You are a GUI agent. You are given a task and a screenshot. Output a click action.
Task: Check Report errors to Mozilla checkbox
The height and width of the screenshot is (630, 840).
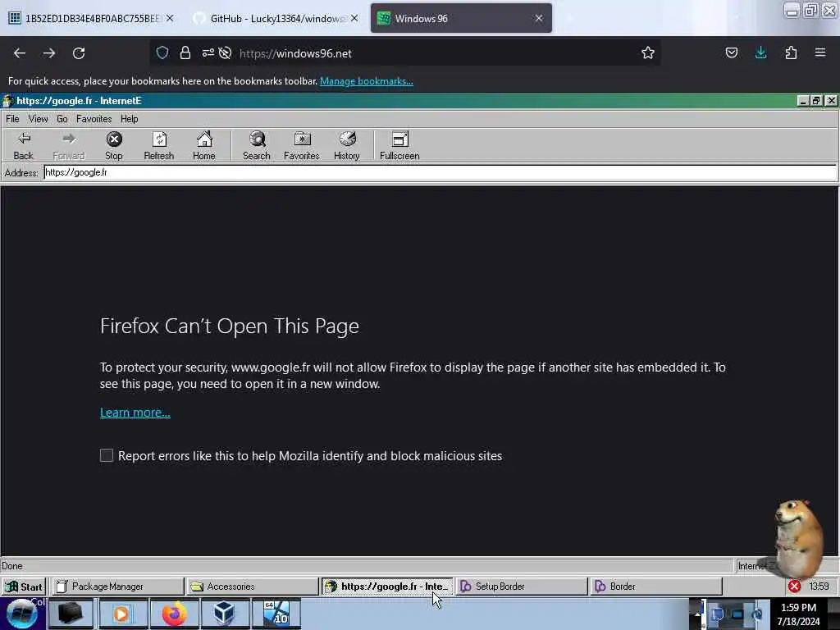tap(107, 455)
